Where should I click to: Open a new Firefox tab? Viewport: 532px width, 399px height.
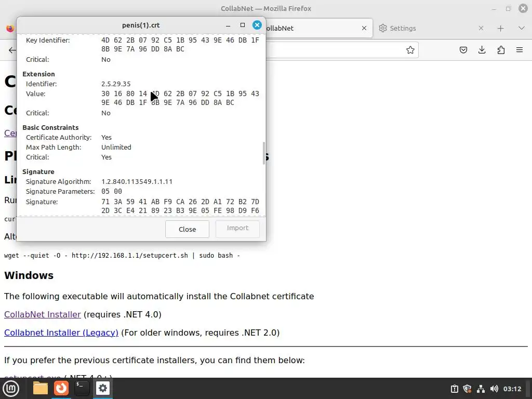(500, 28)
